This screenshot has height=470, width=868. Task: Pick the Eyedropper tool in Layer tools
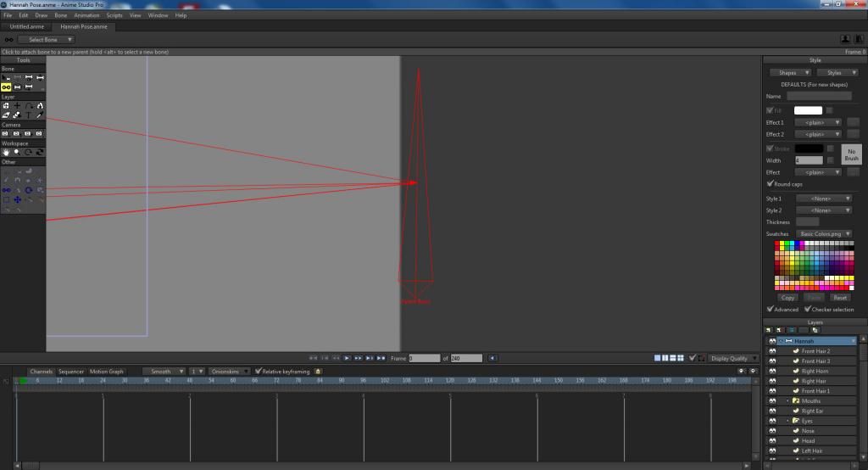pyautogui.click(x=39, y=115)
